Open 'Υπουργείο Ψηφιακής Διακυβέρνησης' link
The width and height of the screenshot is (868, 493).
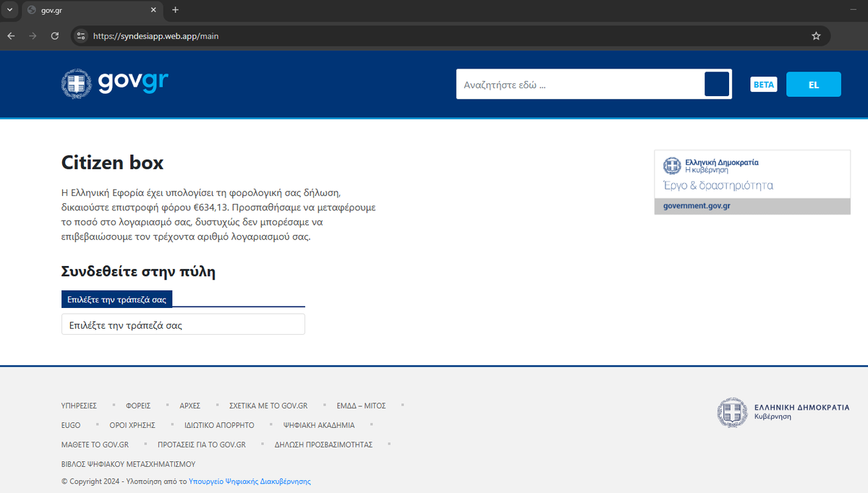pos(250,481)
